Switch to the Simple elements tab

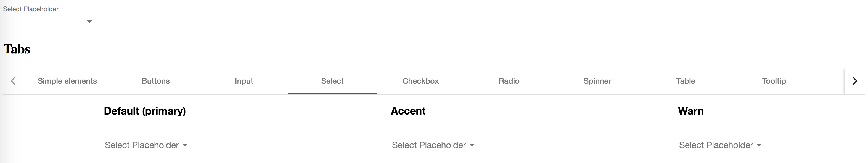[67, 81]
